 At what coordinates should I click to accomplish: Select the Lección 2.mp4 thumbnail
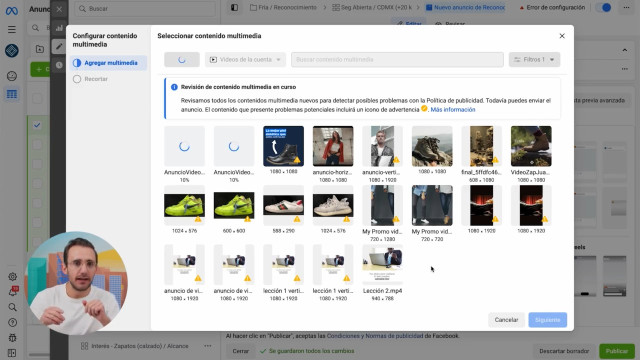tap(382, 264)
